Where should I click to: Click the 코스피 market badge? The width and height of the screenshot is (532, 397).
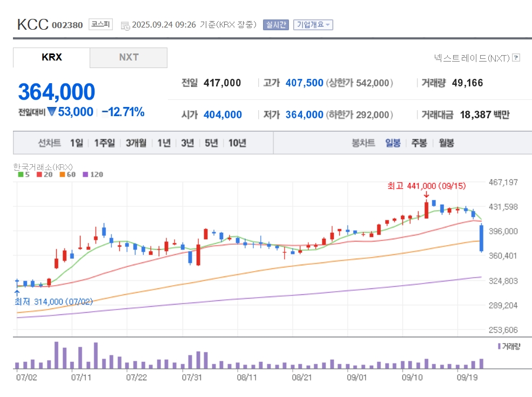point(100,24)
